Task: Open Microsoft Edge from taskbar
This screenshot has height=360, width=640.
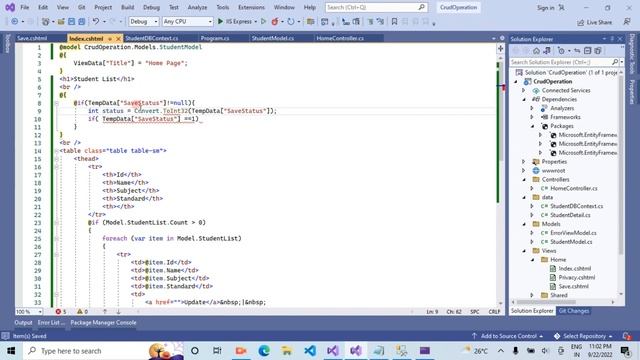Action: [264, 351]
